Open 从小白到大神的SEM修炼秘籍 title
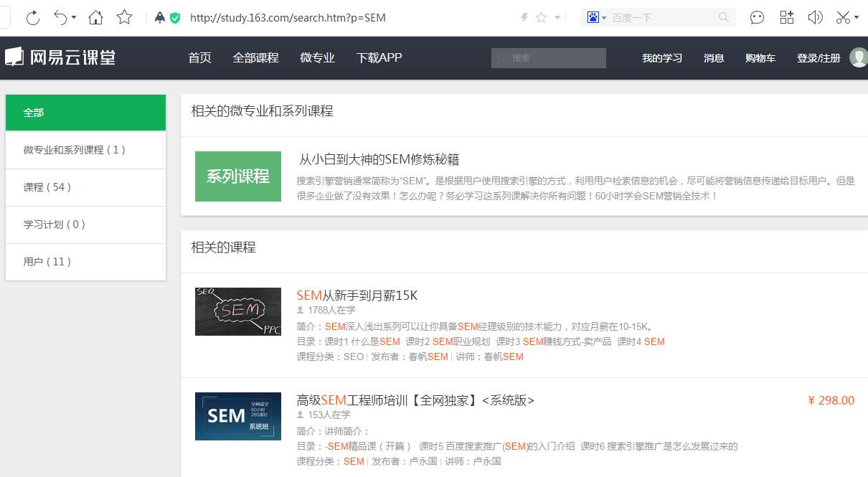This screenshot has height=477, width=868. click(379, 159)
